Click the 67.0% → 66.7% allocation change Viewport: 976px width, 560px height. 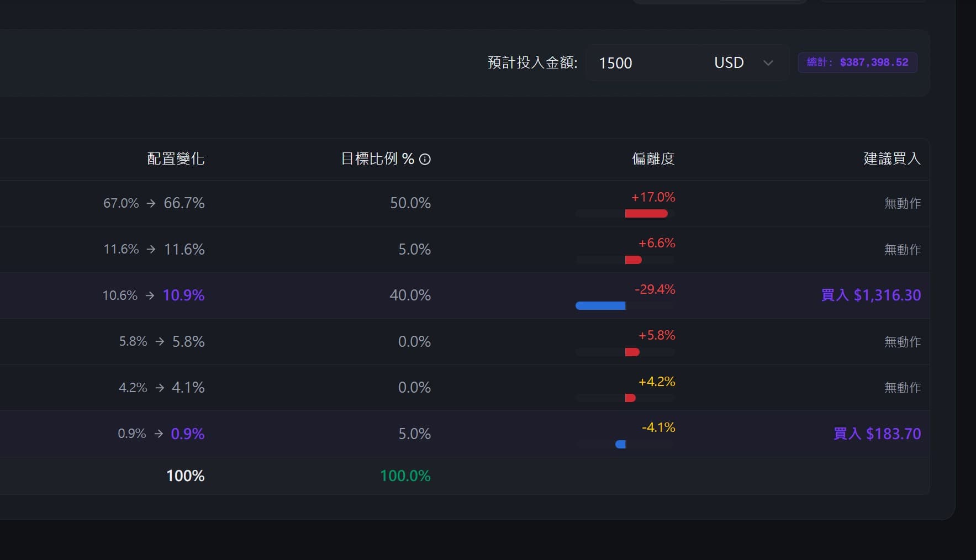click(x=154, y=203)
